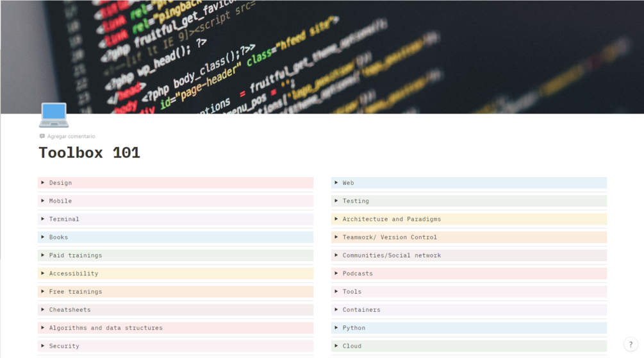Click Architecture and Paradigms text
The height and width of the screenshot is (358, 644).
392,219
